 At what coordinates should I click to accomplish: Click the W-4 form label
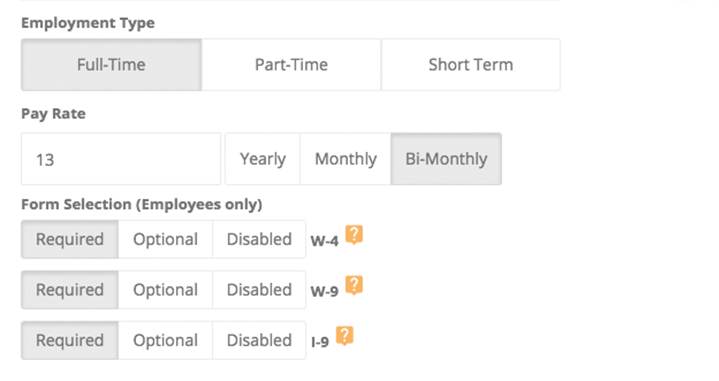pos(325,241)
